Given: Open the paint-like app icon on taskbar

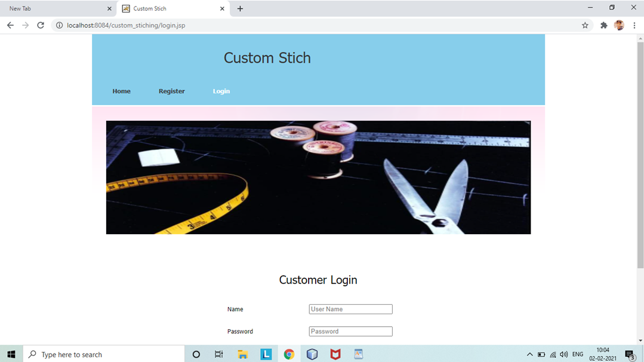Looking at the screenshot, I should [x=359, y=354].
